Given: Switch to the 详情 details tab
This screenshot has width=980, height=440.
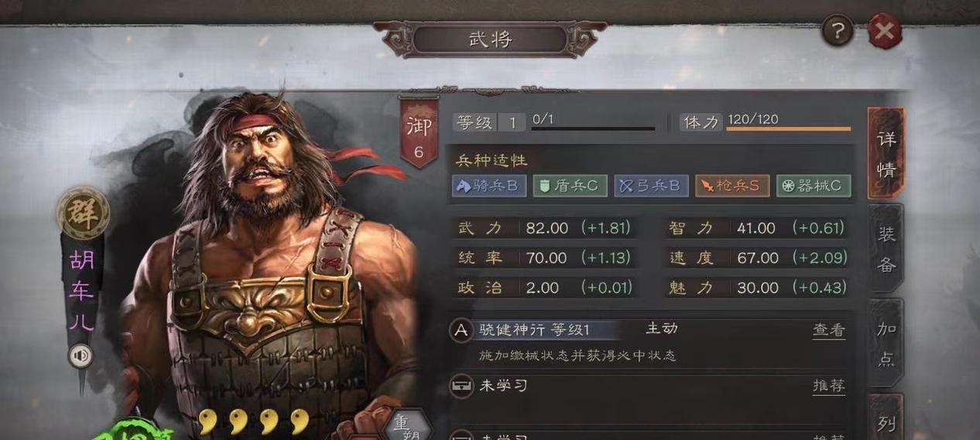Looking at the screenshot, I should tap(886, 154).
